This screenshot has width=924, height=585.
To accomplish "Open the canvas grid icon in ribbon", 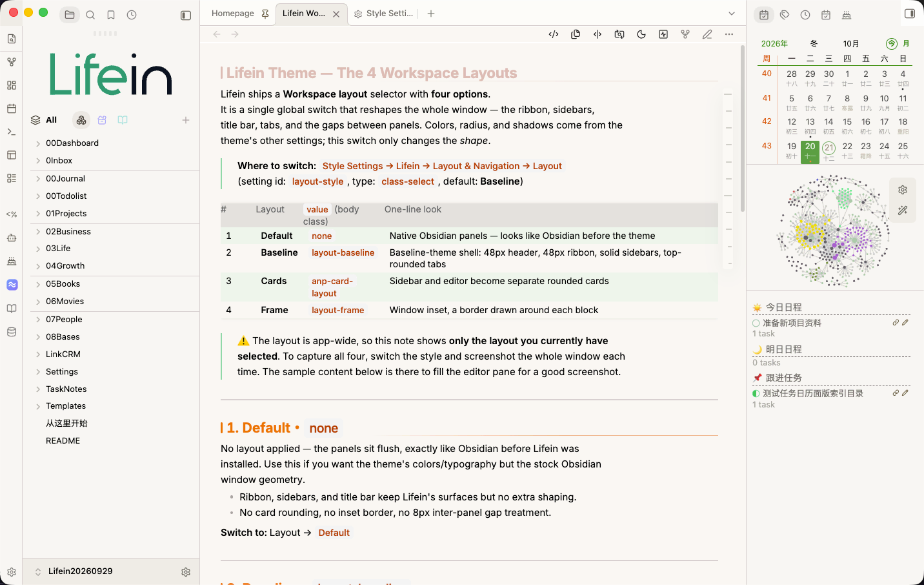I will [x=12, y=85].
